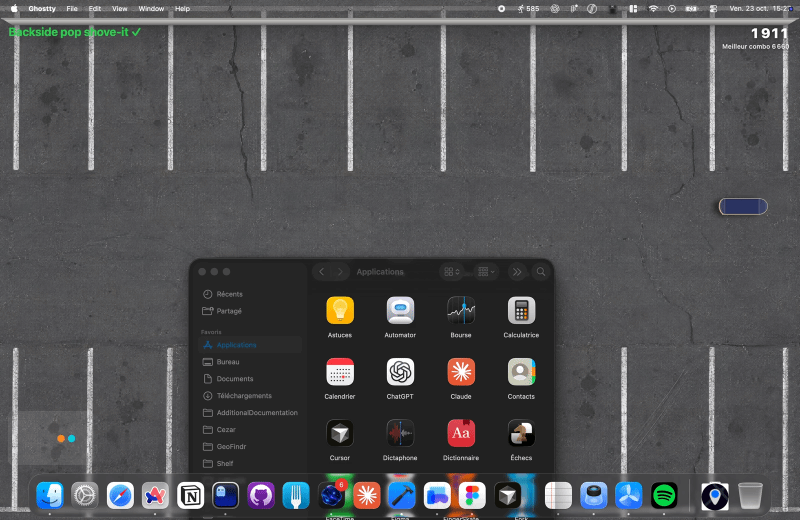Open the Automator app icon
The image size is (800, 520).
400,310
